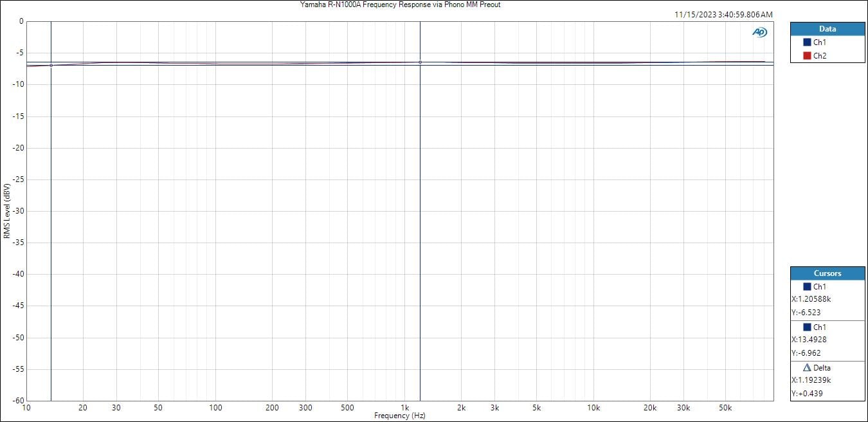Click the first cursor X:1.20588k value
This screenshot has width=868, height=422.
click(811, 299)
